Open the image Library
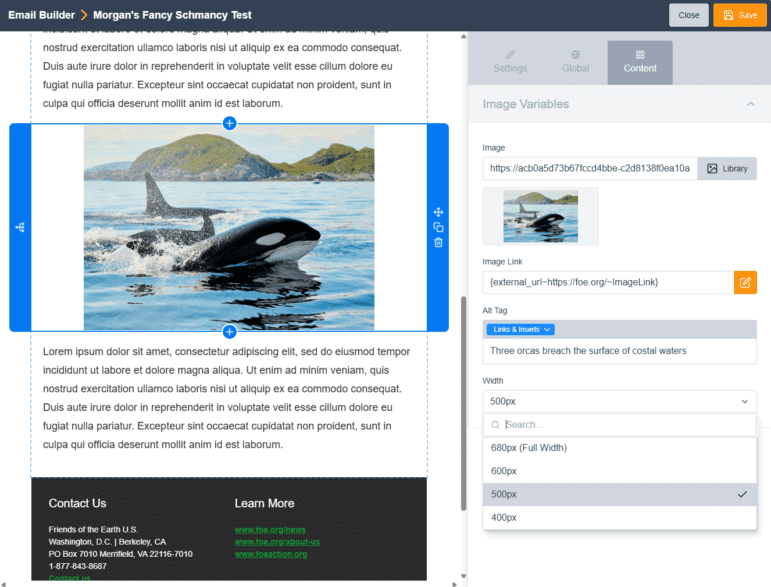Image resolution: width=771 pixels, height=587 pixels. [727, 169]
